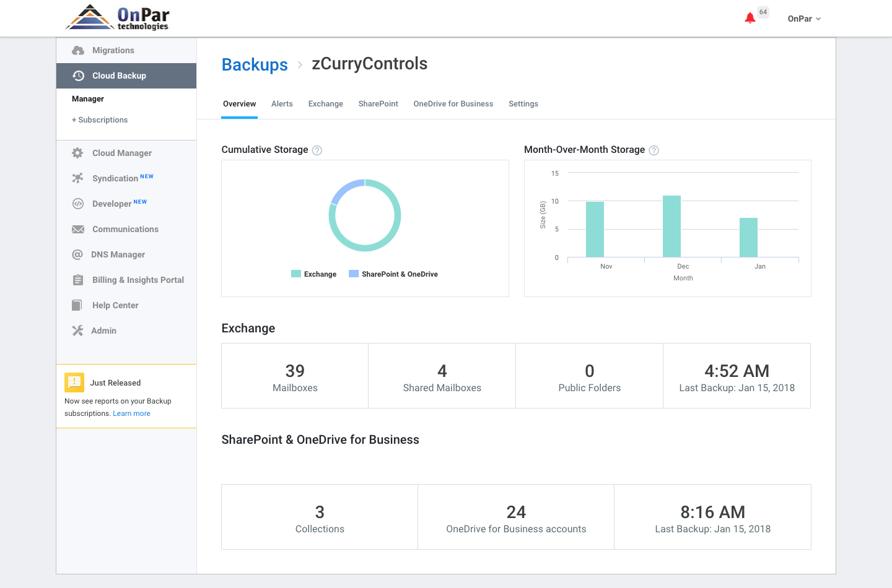Open Cloud Manager in the sidebar
This screenshot has width=892, height=588.
click(x=126, y=153)
